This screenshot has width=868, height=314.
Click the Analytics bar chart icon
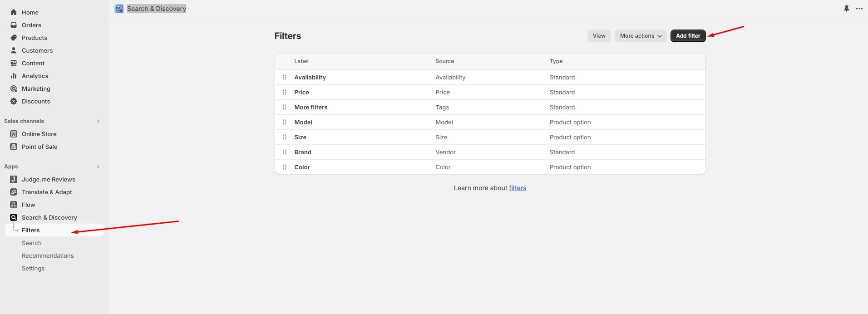point(14,76)
